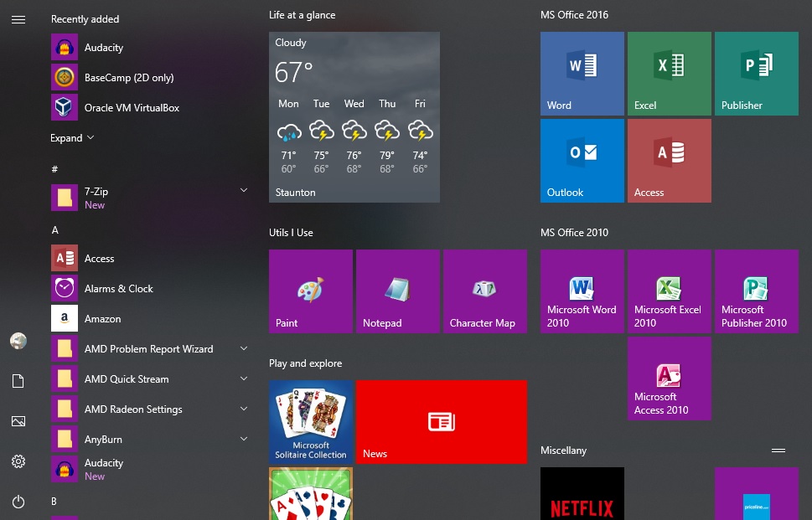The image size is (812, 520).
Task: Open the Excel 2016 tile
Action: point(669,73)
